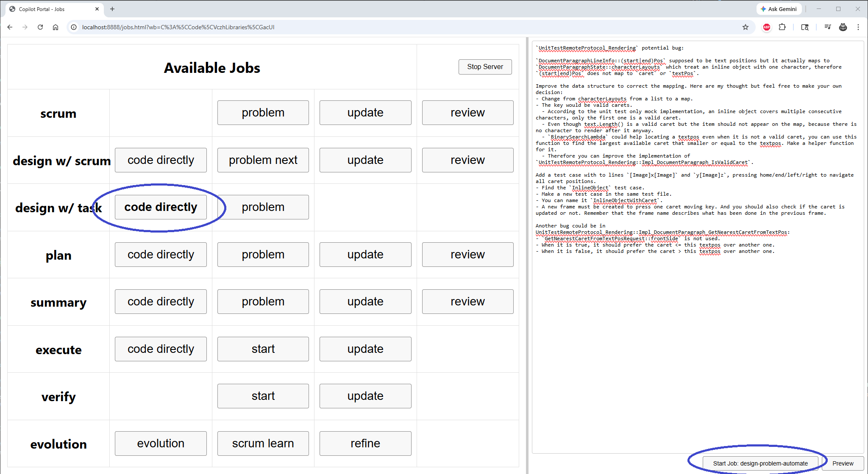Close the Copilot Portal - Jobs tab
Image resolution: width=868 pixels, height=474 pixels.
(x=97, y=9)
